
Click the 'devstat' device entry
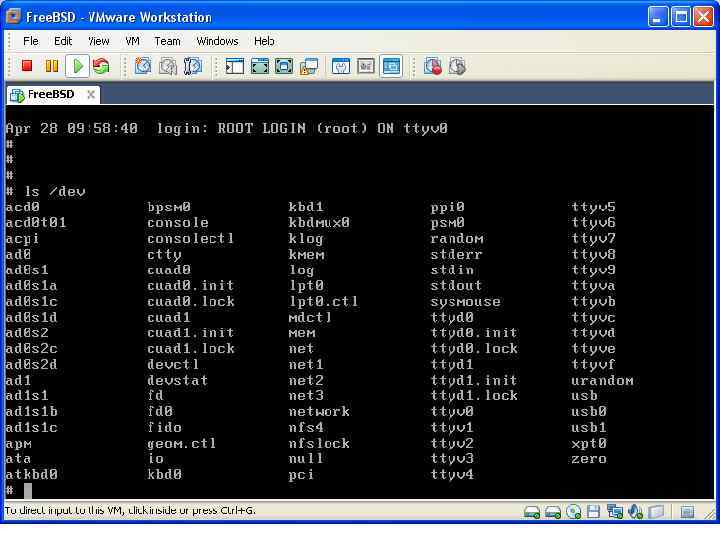point(177,380)
